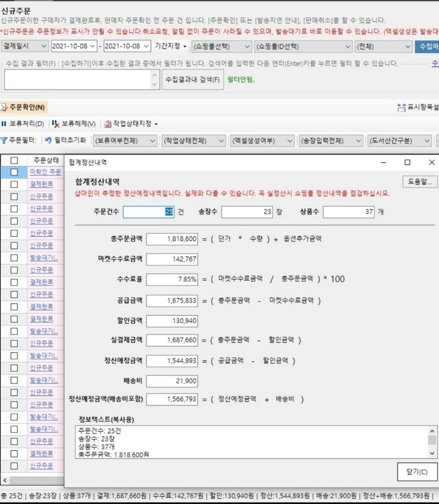Click the info text box scroll-down arrow
Viewport: 439px width, 504px height.
(432, 454)
